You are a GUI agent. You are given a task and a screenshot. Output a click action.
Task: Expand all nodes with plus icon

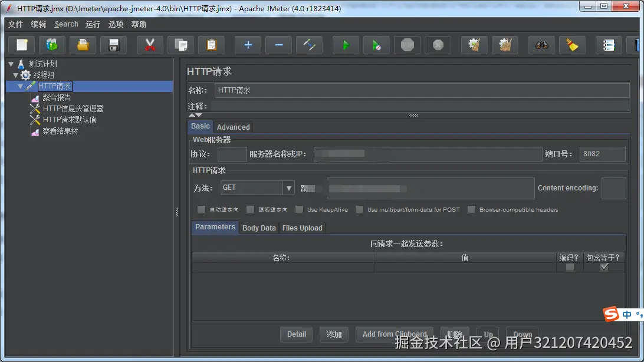[x=248, y=45]
